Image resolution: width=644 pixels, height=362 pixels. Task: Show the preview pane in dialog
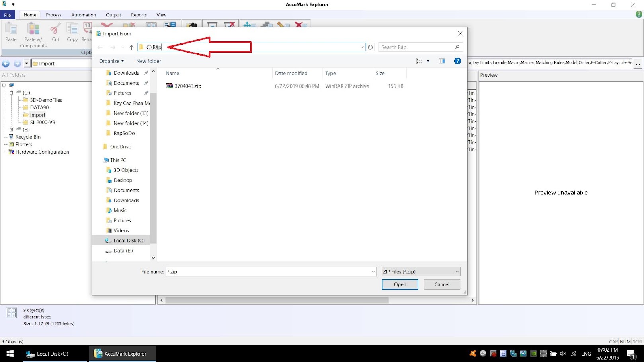tap(442, 61)
